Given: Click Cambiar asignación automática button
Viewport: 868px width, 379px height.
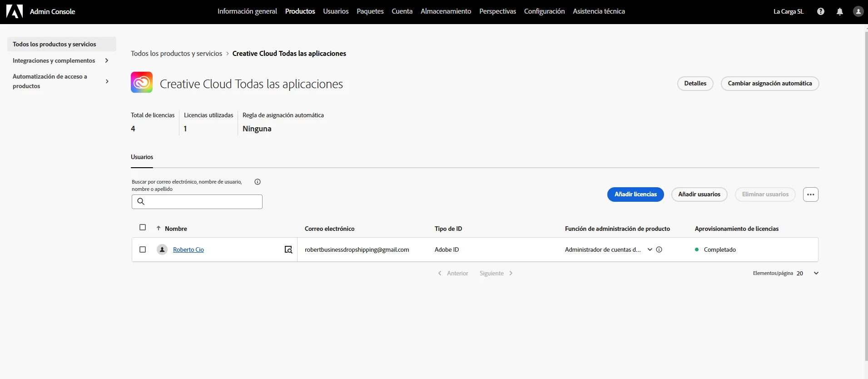Looking at the screenshot, I should (x=769, y=84).
